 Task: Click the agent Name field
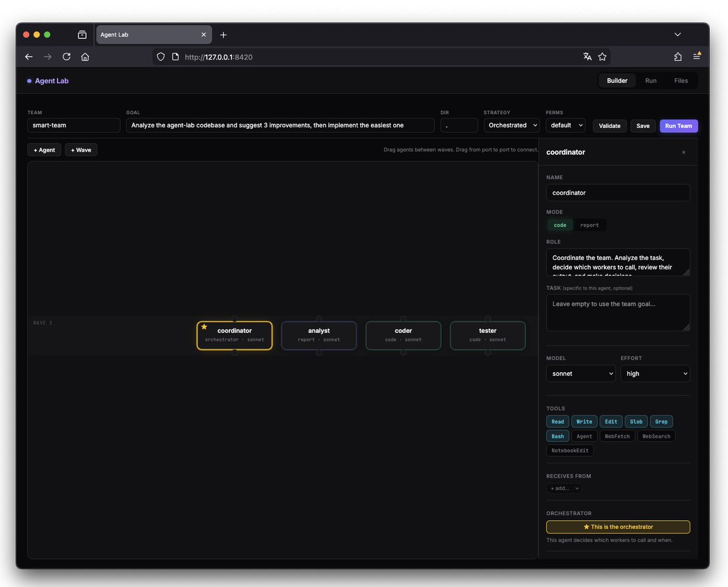click(x=618, y=192)
